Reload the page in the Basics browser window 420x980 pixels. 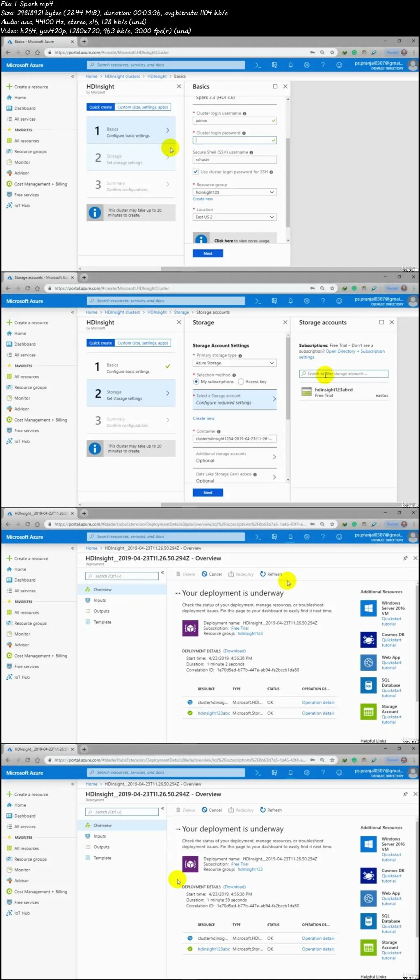tap(27, 53)
